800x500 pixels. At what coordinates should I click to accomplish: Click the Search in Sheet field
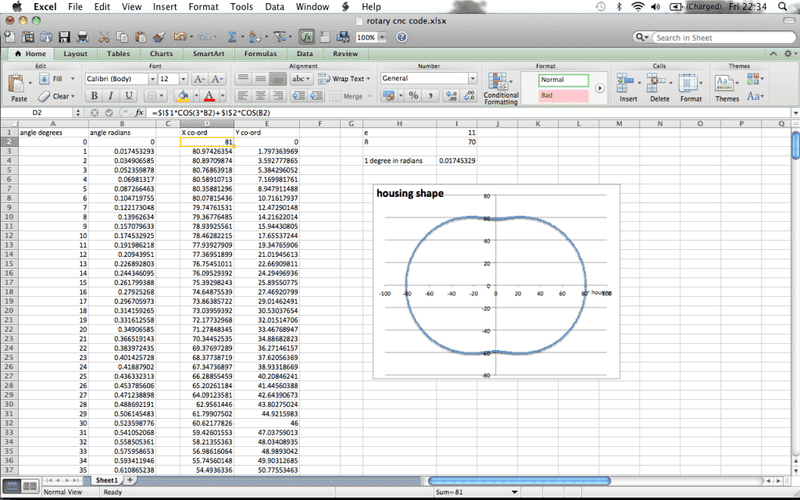click(x=712, y=37)
